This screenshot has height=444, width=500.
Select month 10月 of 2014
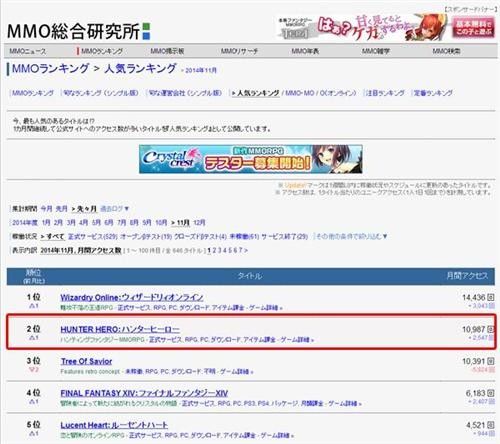click(161, 223)
